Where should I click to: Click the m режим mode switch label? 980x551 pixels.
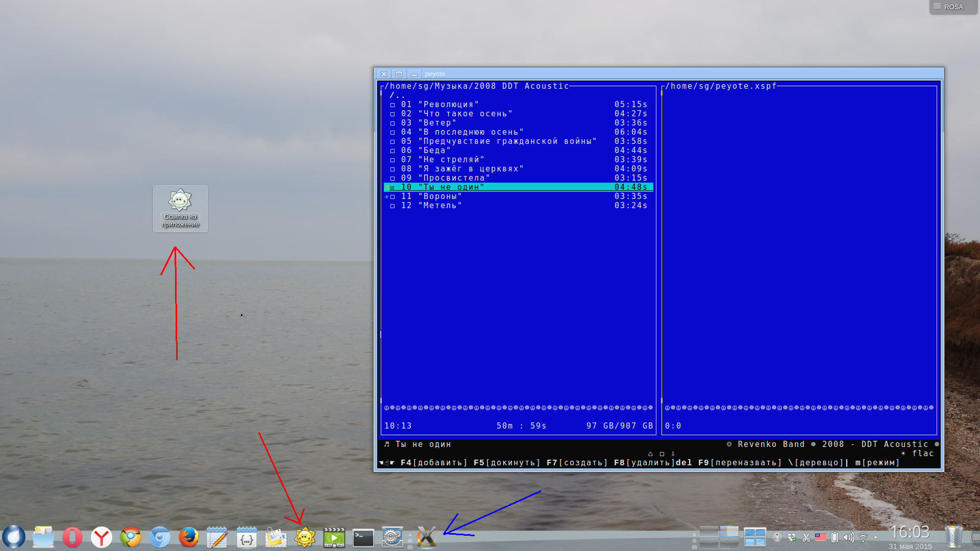(877, 463)
